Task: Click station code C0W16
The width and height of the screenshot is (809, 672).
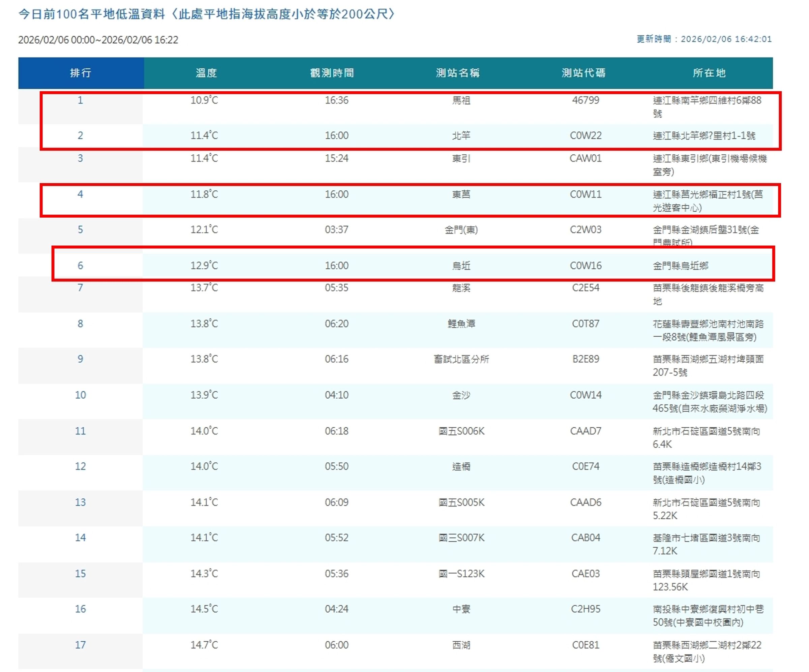Action: click(586, 266)
